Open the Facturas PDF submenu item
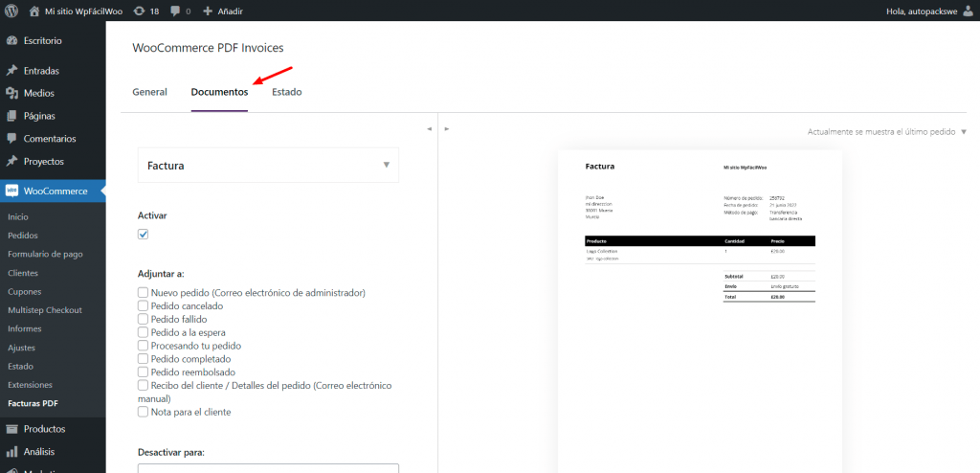This screenshot has width=980, height=473. pyautogui.click(x=33, y=403)
